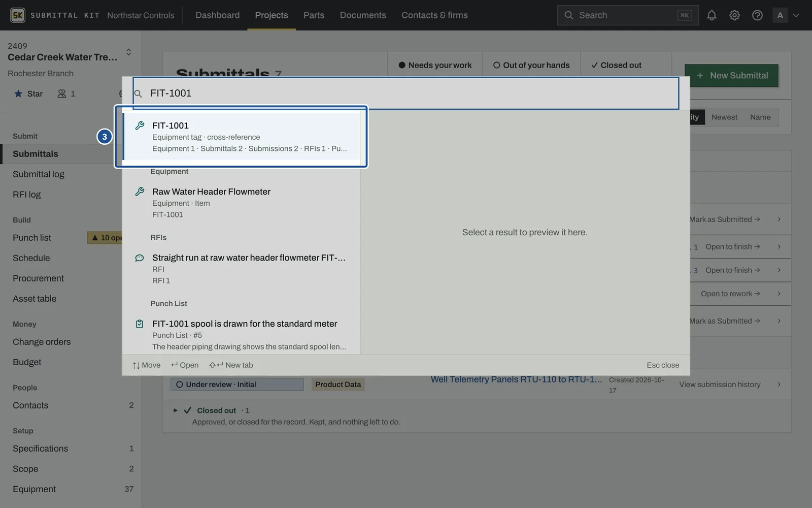Click the chat bubble icon of the RFI result
Image resolution: width=812 pixels, height=508 pixels.
pyautogui.click(x=140, y=258)
